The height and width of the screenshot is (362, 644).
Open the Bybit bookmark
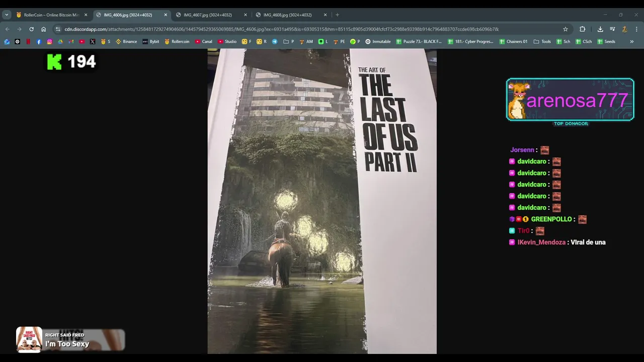pyautogui.click(x=151, y=42)
